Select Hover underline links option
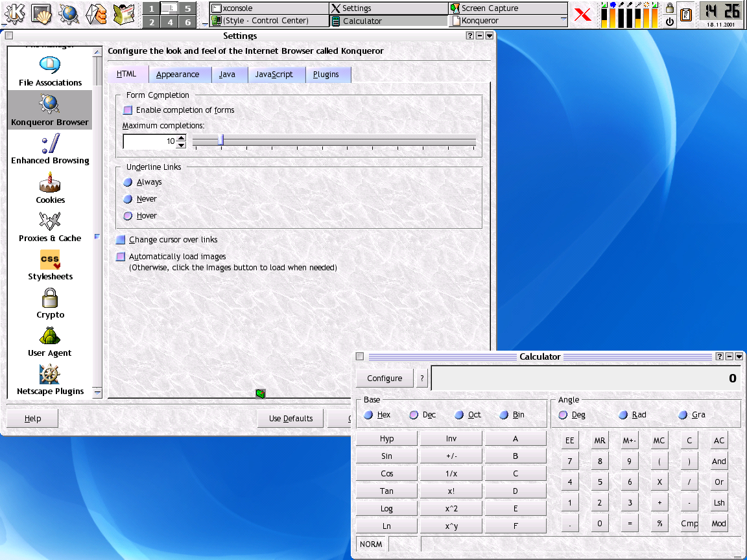 [x=128, y=216]
